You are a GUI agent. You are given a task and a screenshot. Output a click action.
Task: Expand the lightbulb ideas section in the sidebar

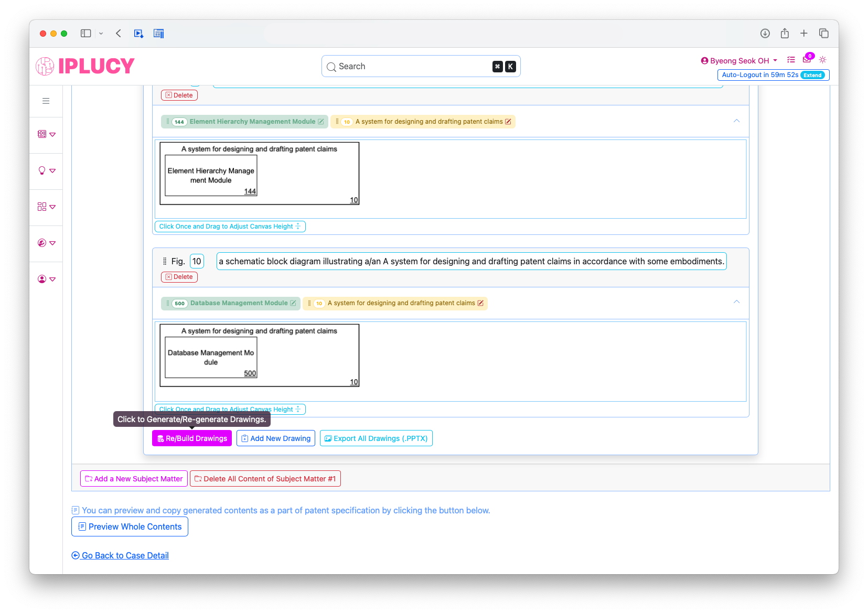coord(46,170)
